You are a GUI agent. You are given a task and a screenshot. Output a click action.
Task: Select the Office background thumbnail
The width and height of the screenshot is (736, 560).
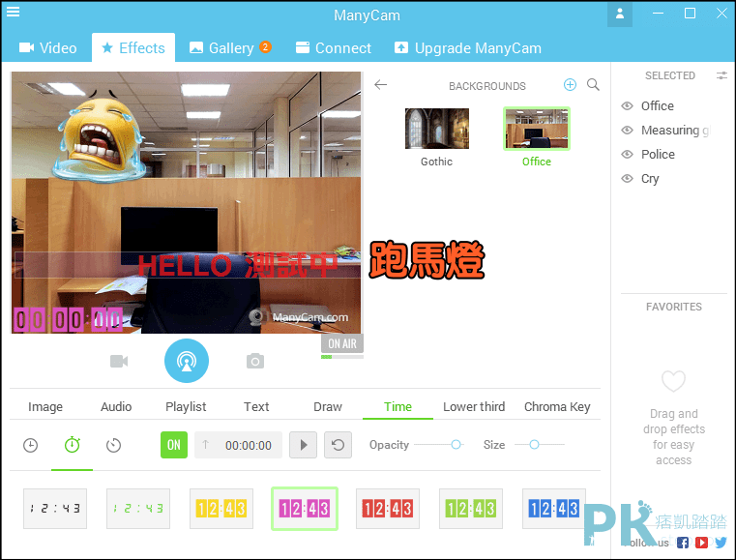pyautogui.click(x=537, y=129)
